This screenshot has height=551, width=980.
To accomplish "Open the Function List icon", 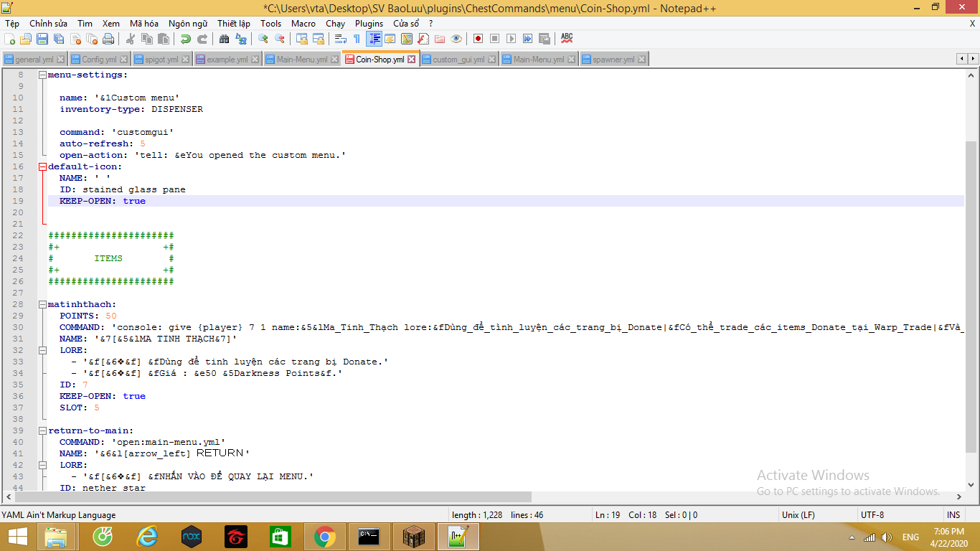I will pyautogui.click(x=423, y=39).
